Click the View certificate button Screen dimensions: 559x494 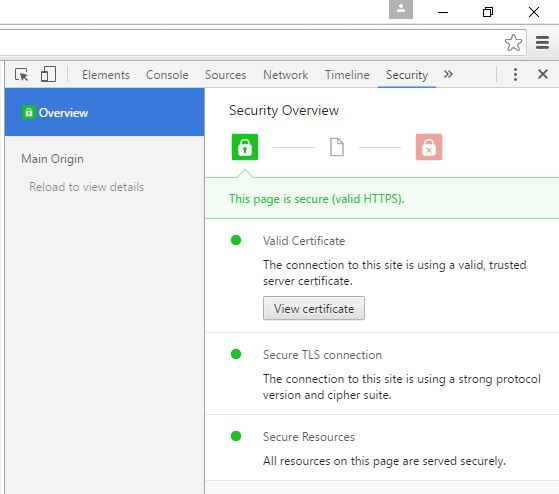point(314,308)
